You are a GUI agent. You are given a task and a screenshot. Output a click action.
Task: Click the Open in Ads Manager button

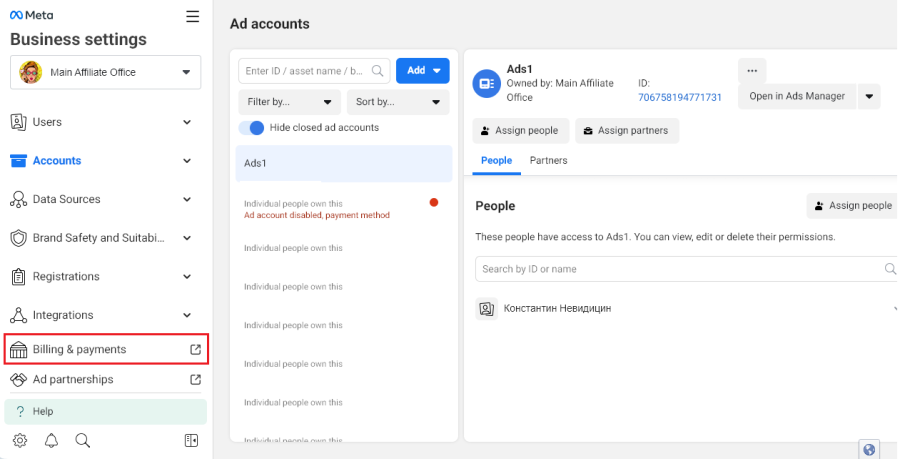coord(797,96)
